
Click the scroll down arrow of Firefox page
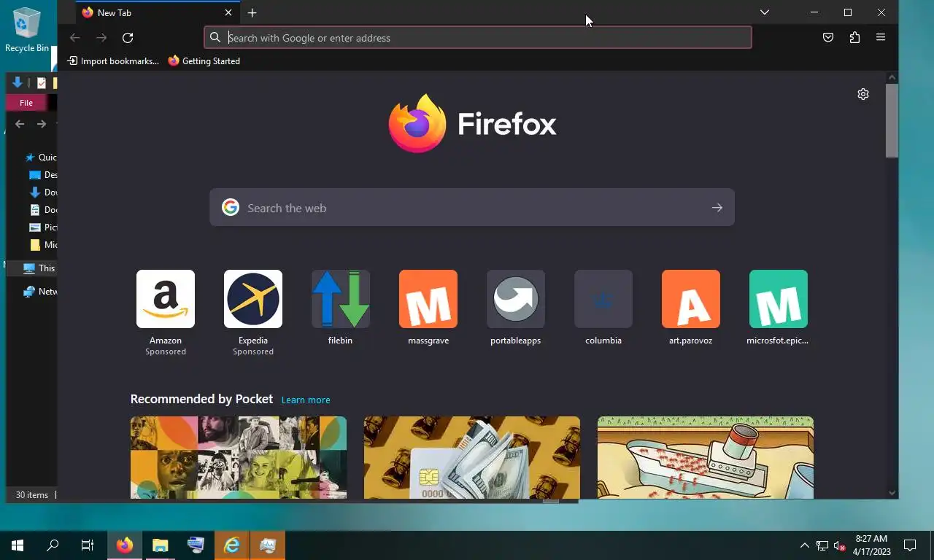click(892, 493)
